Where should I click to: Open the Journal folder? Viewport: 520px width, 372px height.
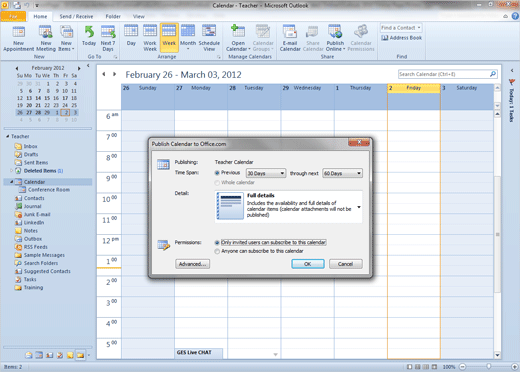click(32, 206)
